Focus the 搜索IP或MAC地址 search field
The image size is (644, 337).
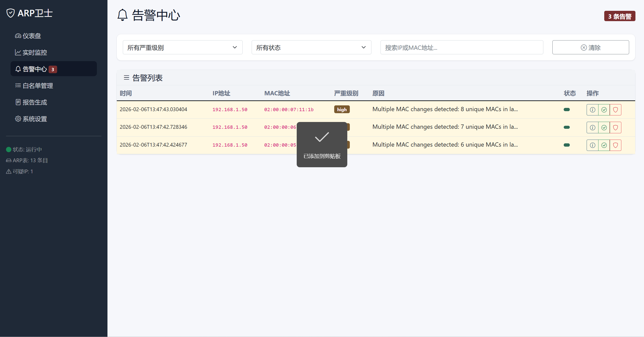(462, 47)
